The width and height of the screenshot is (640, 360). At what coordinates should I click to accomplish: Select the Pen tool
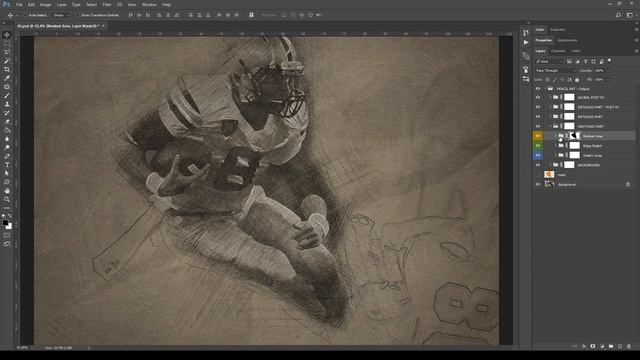tap(7, 156)
